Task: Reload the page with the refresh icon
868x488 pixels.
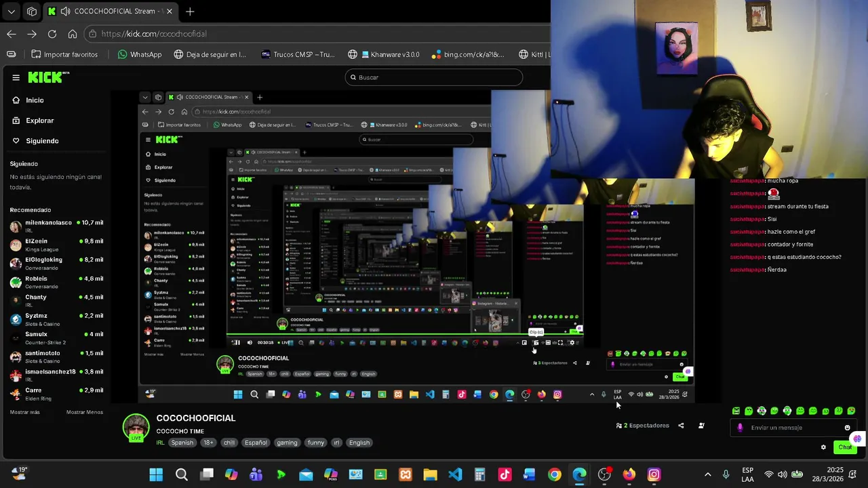Action: coord(52,34)
